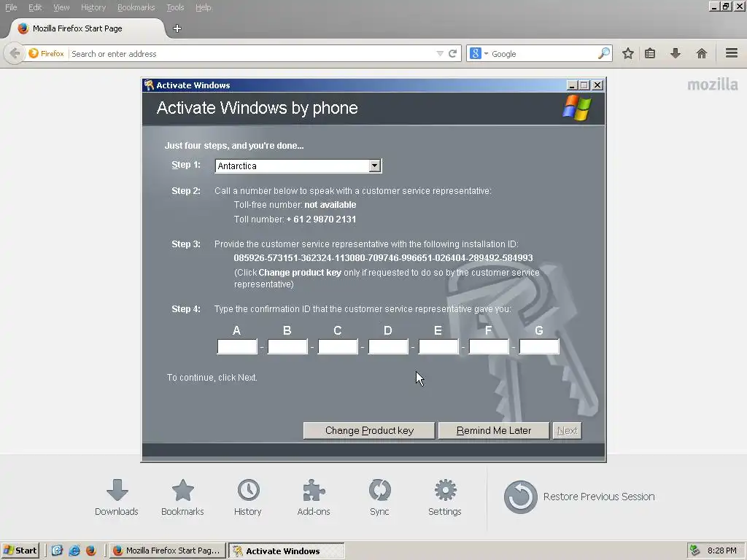Image resolution: width=747 pixels, height=560 pixels.
Task: Click the Activate Windows title bar key icon
Action: click(x=149, y=85)
